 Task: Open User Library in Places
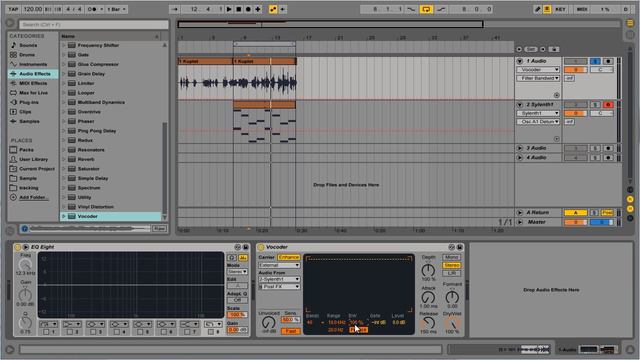[x=33, y=159]
